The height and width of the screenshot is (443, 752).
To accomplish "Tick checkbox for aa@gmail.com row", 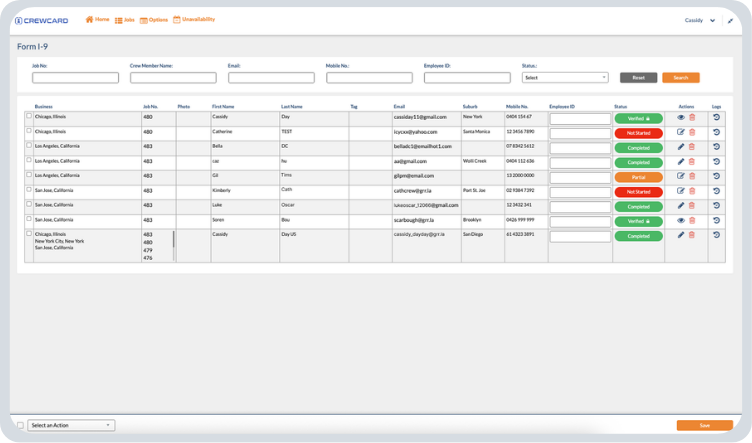I will coord(29,160).
